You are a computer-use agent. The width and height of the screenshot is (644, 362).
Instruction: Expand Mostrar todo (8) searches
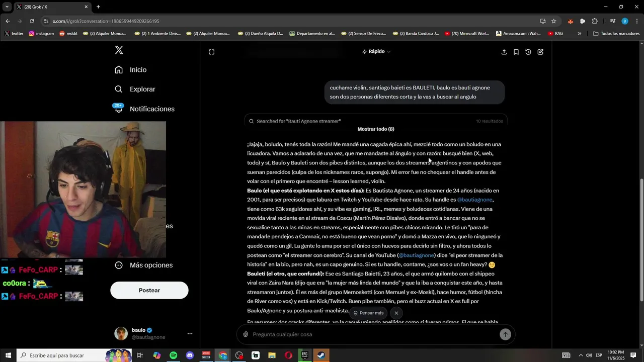(x=376, y=129)
